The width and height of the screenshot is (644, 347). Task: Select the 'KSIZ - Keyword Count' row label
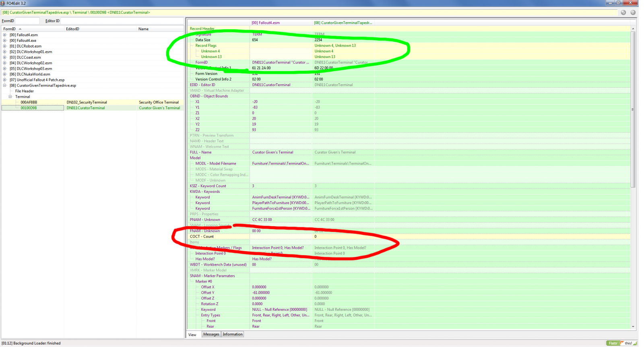pyautogui.click(x=208, y=186)
